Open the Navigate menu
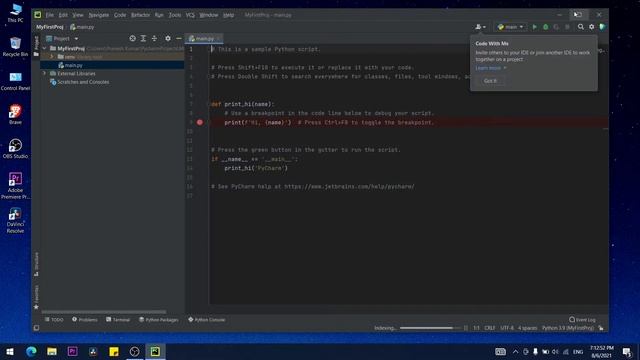This screenshot has height=360, width=640. click(x=99, y=15)
